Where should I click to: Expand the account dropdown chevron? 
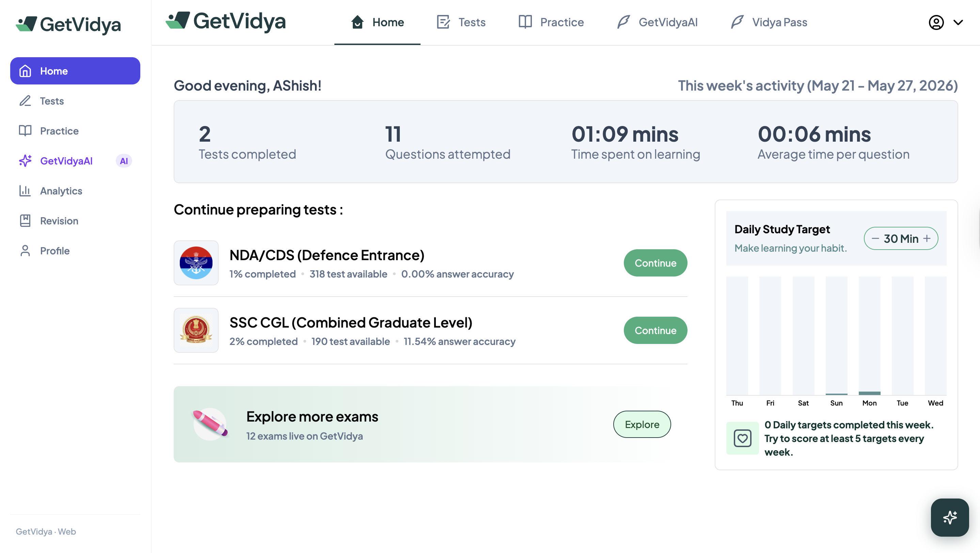(958, 22)
